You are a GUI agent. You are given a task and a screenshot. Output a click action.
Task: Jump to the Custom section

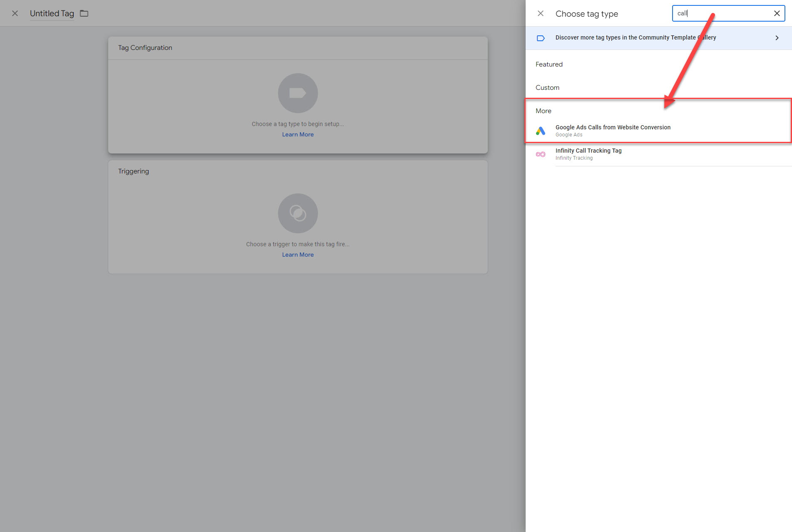tap(547, 88)
